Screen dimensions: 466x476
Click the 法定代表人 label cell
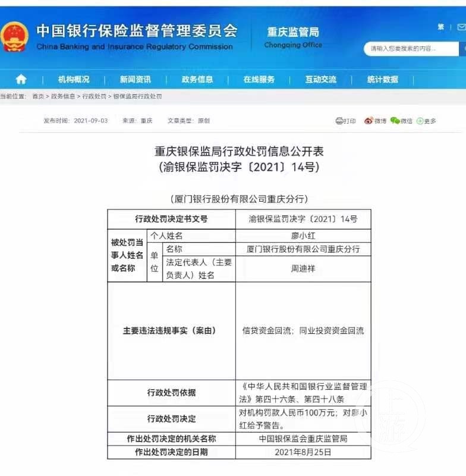pos(199,269)
